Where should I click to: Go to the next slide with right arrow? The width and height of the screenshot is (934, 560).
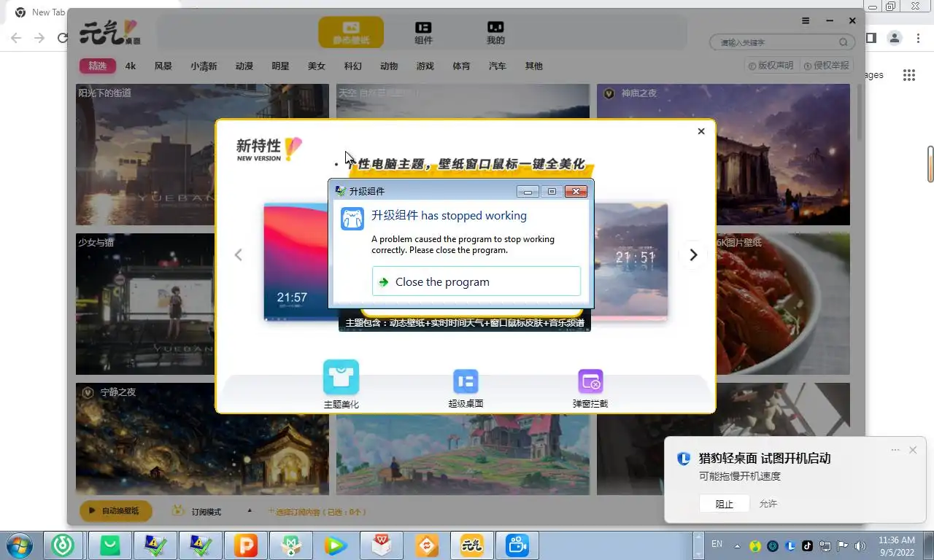(693, 254)
